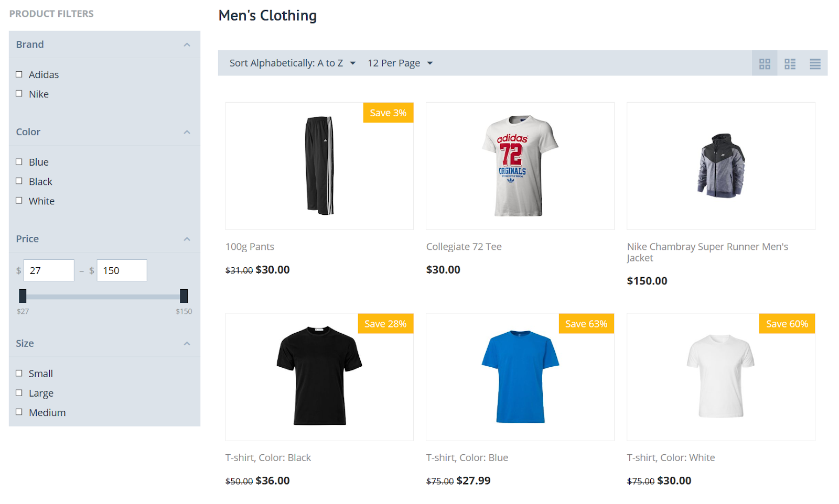
Task: Open the 100g Pants product link
Action: click(250, 247)
